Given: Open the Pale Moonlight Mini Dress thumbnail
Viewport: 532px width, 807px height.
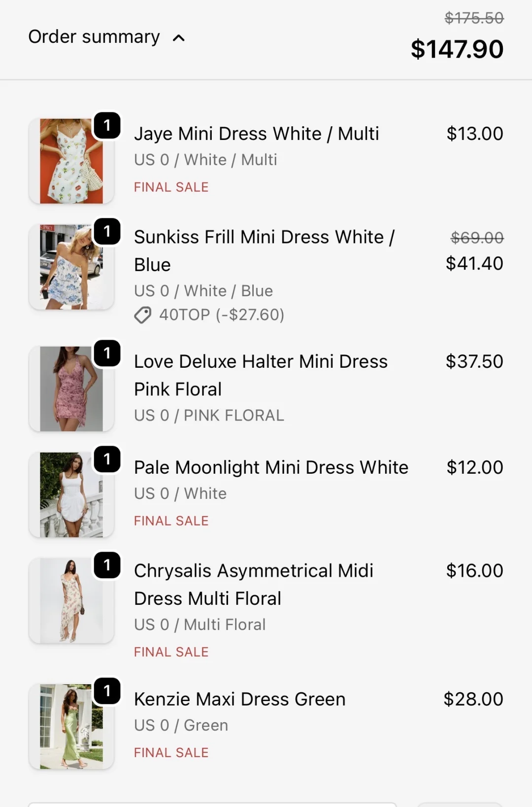Looking at the screenshot, I should click(71, 494).
